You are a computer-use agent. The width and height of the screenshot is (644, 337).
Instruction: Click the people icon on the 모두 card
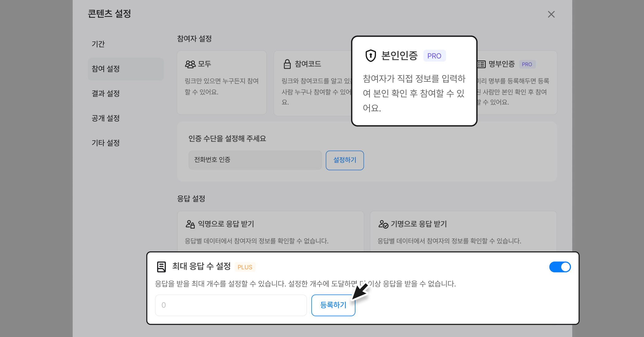pos(190,64)
